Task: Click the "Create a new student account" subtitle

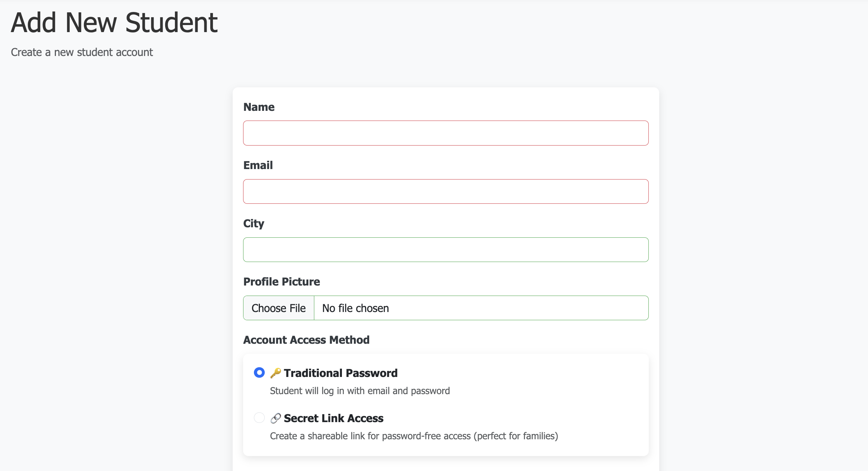Action: tap(82, 52)
